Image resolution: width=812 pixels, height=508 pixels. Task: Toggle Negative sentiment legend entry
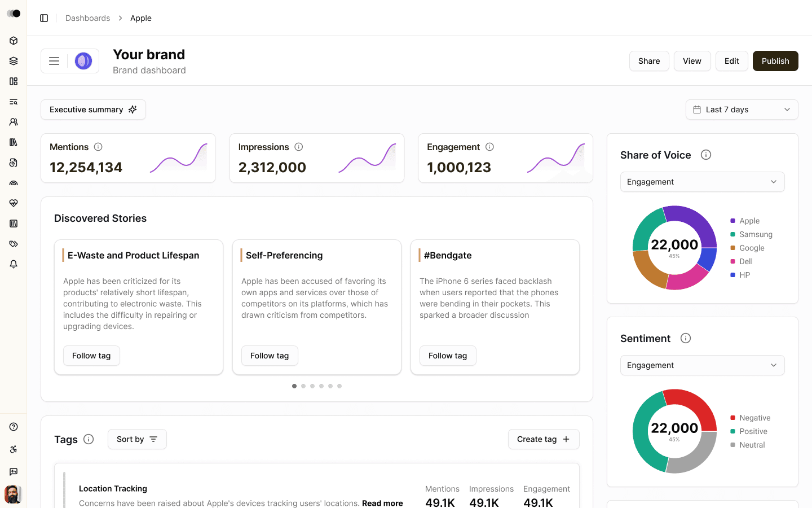(x=751, y=418)
